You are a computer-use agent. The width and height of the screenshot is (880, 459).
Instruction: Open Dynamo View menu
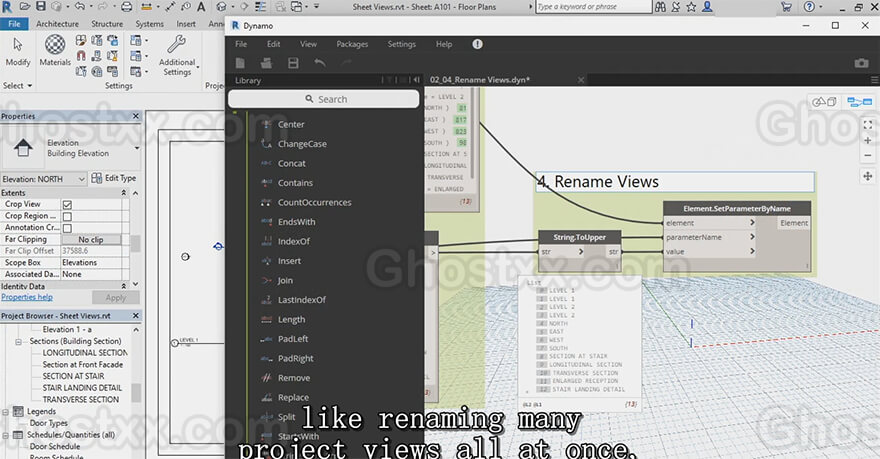[308, 44]
